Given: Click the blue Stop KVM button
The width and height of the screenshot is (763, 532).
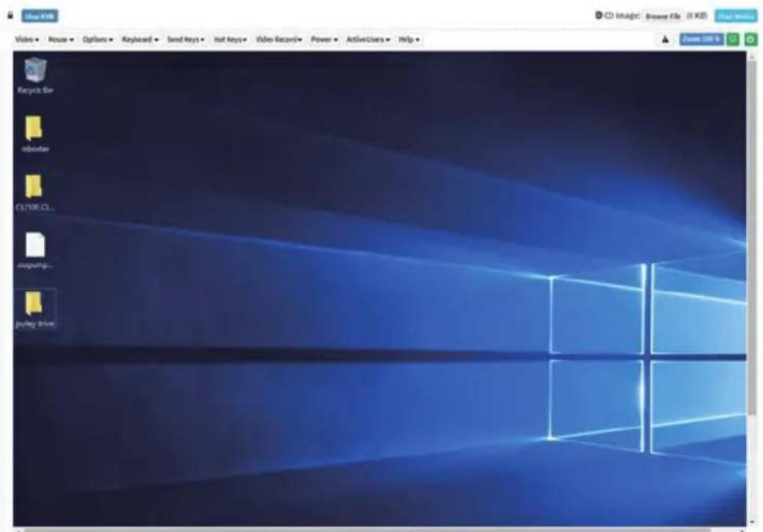Looking at the screenshot, I should click(39, 16).
